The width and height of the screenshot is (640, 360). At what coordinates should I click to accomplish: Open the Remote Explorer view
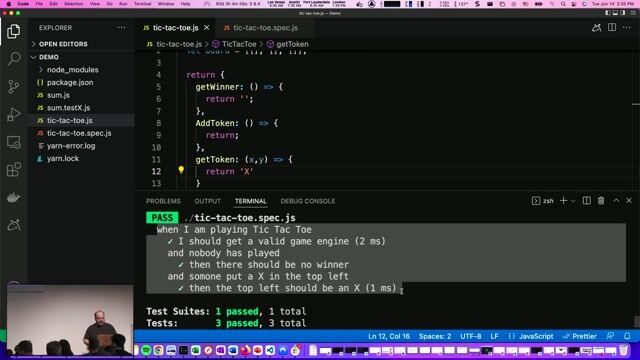click(x=13, y=142)
